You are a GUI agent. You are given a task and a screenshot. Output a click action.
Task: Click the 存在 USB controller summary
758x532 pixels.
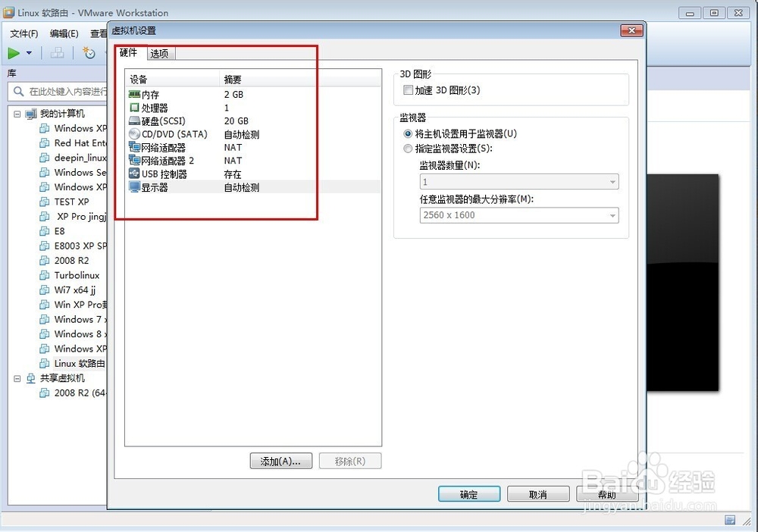point(233,174)
